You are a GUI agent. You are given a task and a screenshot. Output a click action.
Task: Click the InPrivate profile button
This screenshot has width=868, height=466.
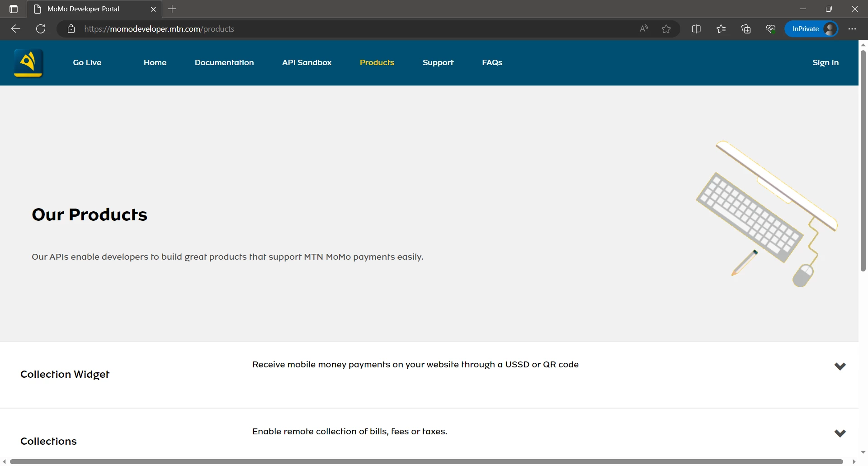(x=811, y=29)
